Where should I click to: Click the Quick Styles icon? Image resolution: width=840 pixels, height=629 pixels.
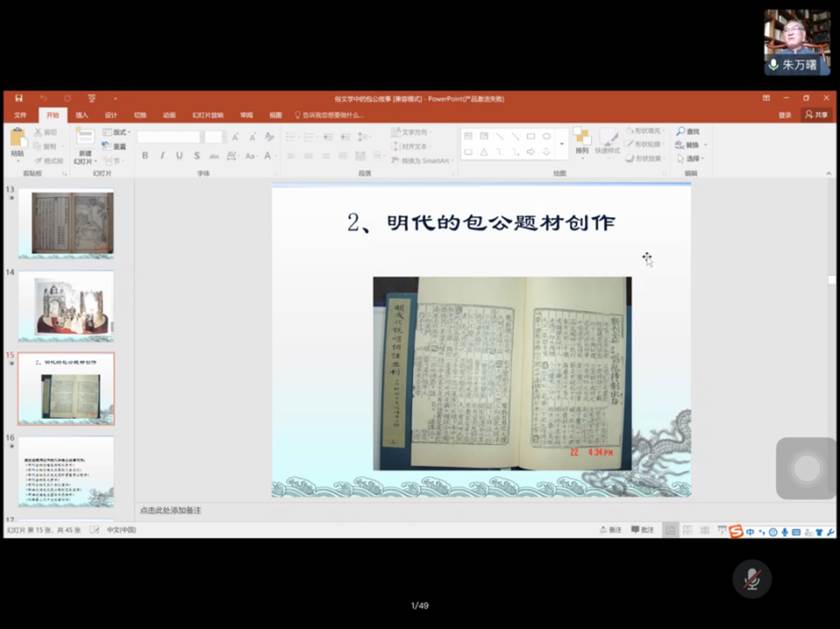(607, 139)
